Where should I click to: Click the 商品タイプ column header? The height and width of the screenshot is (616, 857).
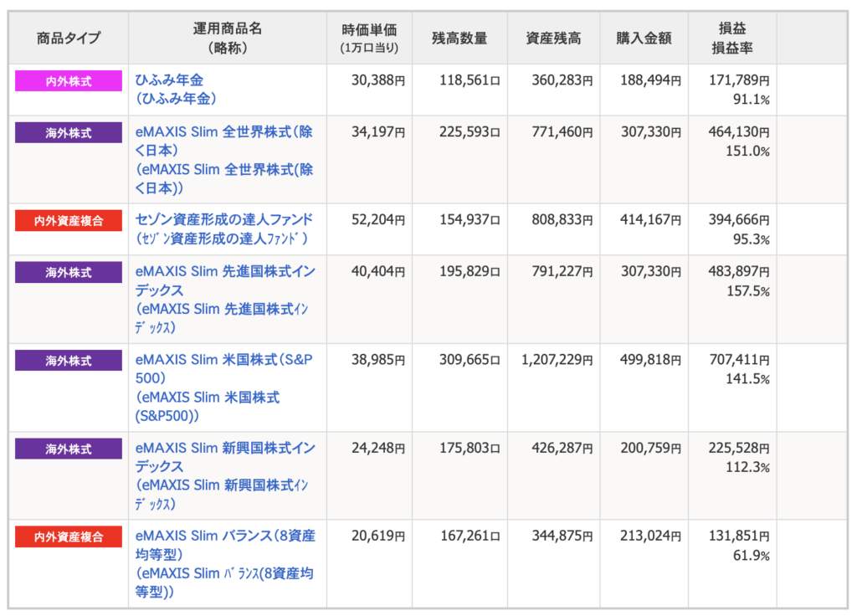click(69, 38)
